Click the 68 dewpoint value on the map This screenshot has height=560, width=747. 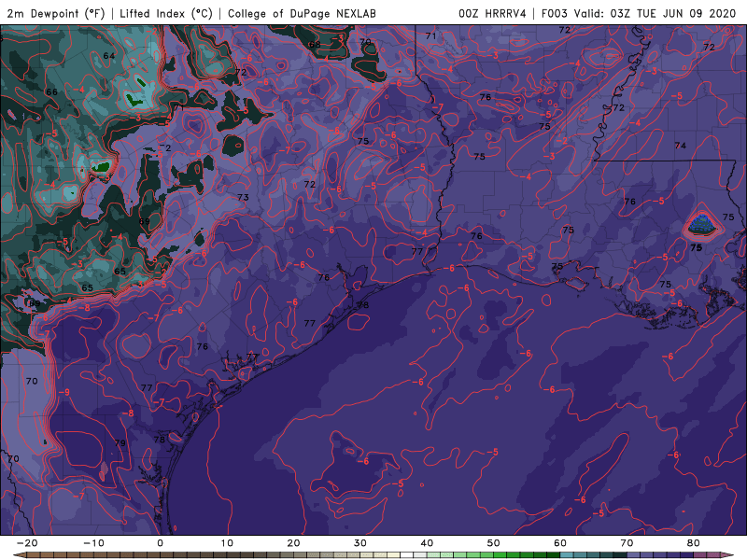[x=315, y=44]
